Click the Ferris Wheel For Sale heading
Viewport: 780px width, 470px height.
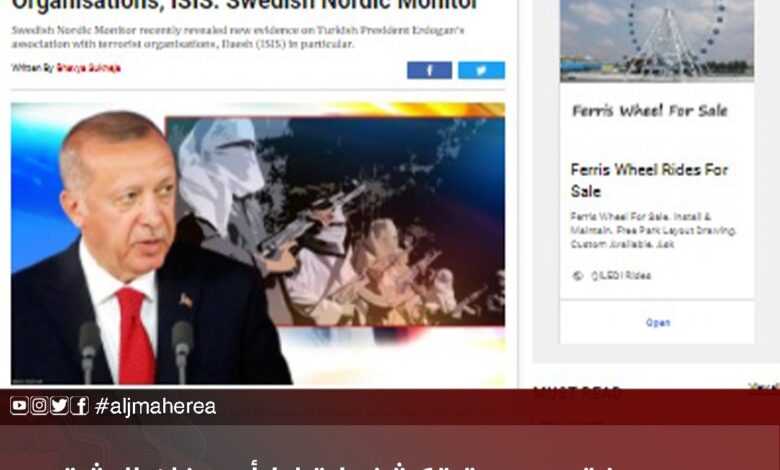(x=650, y=110)
